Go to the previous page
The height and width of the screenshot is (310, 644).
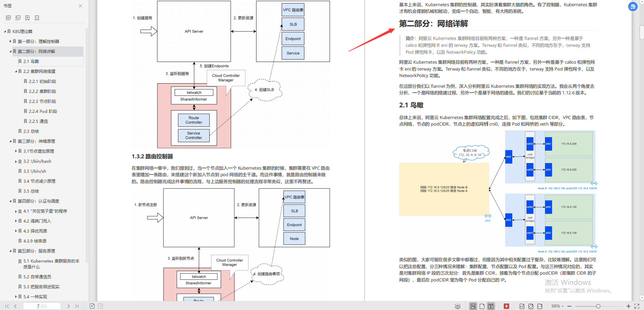click(x=15, y=306)
